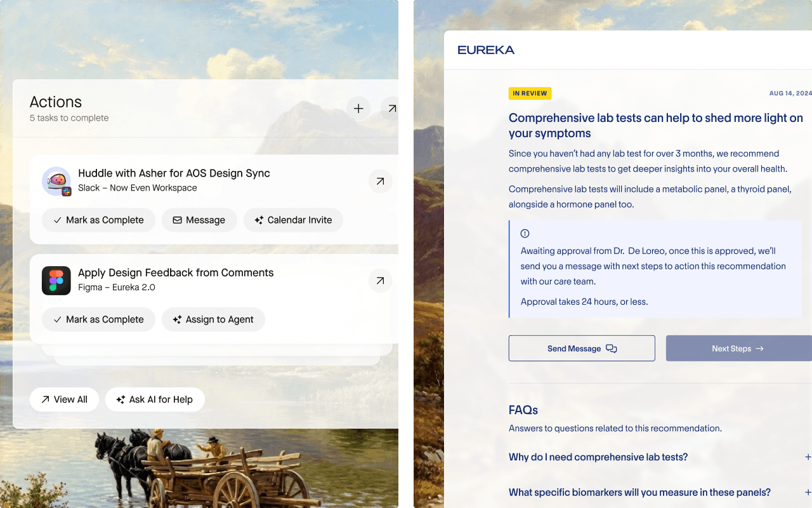
Task: Click 'Huddle with Asher for AOS Design Sync' title
Action: 174,173
